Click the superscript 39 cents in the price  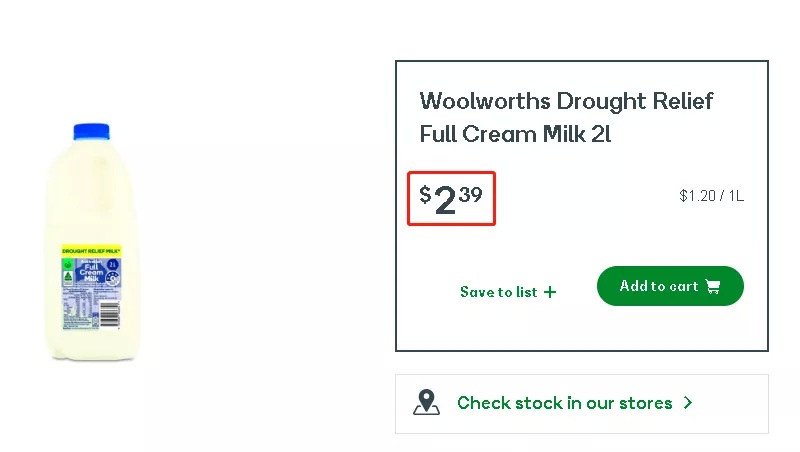[471, 194]
